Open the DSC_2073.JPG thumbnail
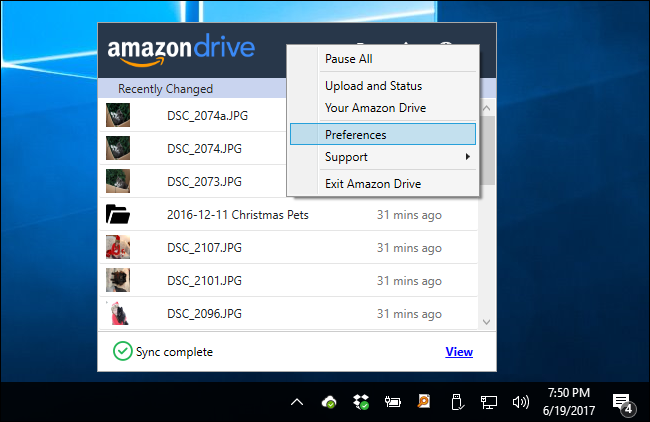Image resolution: width=650 pixels, height=422 pixels. pos(118,181)
